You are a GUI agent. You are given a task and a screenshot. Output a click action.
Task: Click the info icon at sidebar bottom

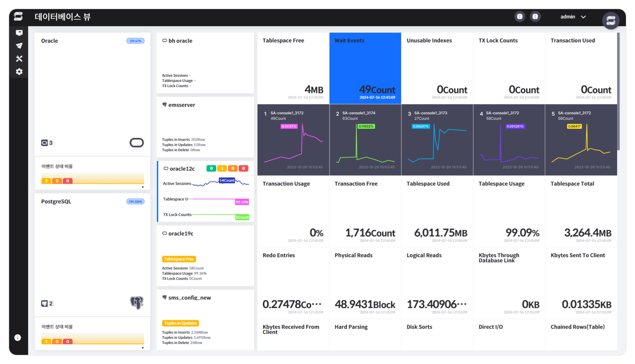(18, 338)
